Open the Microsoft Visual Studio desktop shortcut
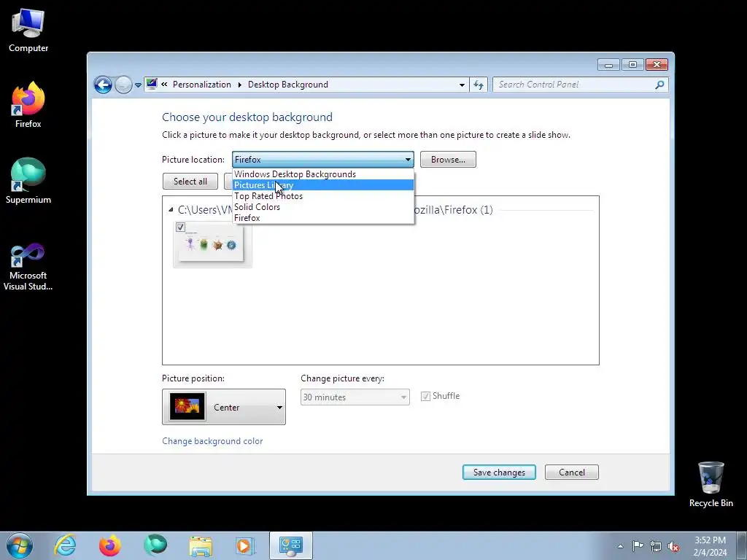Screen dimensions: 747x560 tap(28, 267)
